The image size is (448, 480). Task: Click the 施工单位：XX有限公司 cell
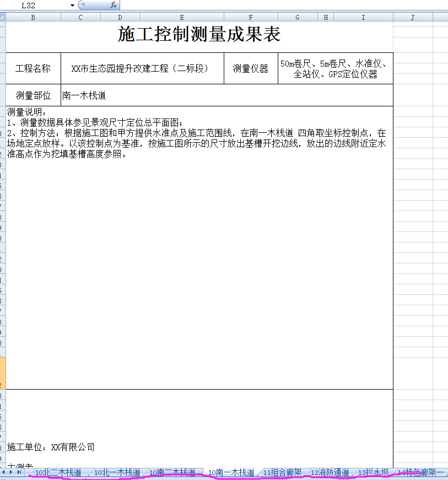coord(51,447)
